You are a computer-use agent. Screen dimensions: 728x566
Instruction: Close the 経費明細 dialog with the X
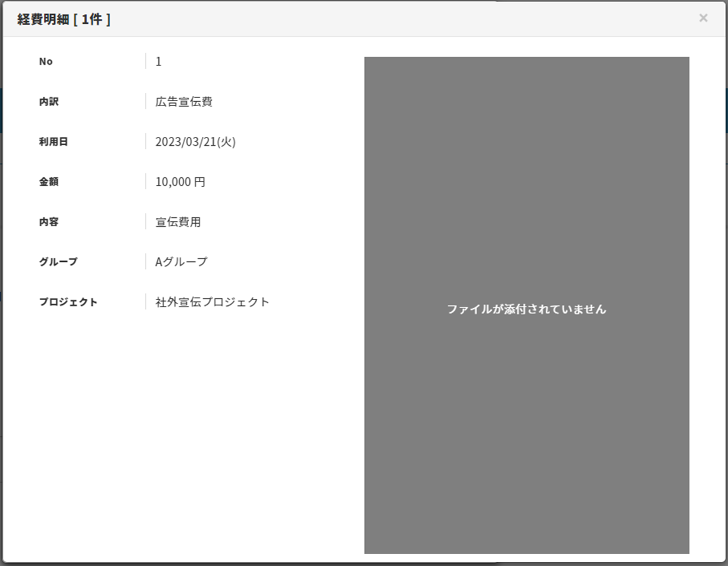pos(703,18)
